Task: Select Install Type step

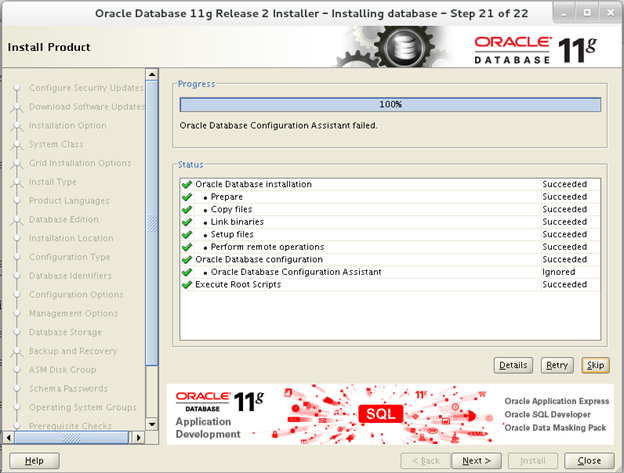Action: [53, 182]
